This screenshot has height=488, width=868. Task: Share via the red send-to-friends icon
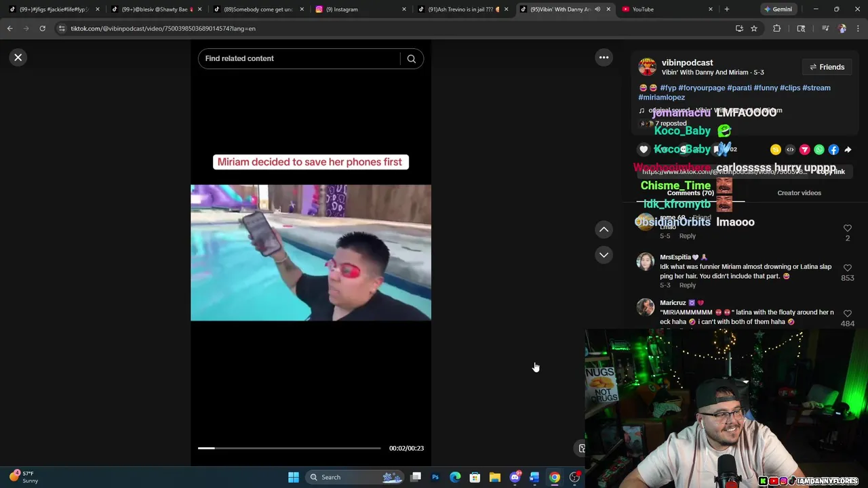(804, 150)
